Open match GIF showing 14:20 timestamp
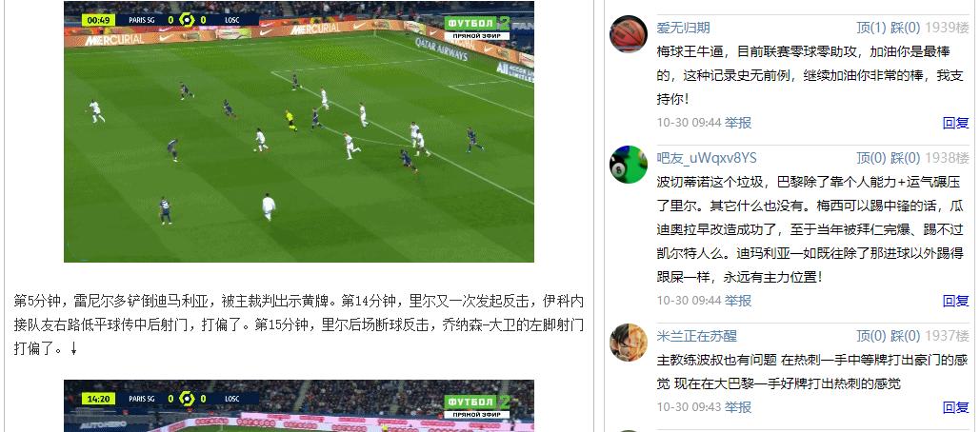The image size is (980, 432). pyautogui.click(x=299, y=405)
